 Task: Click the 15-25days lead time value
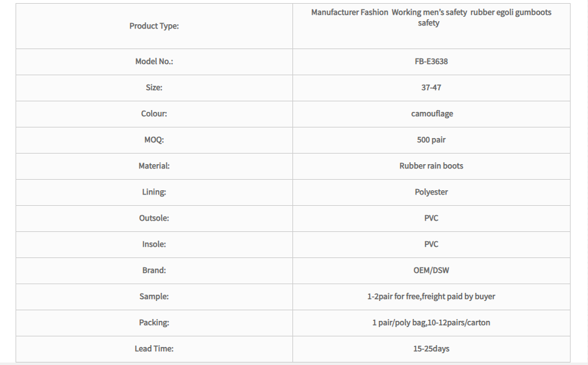431,349
